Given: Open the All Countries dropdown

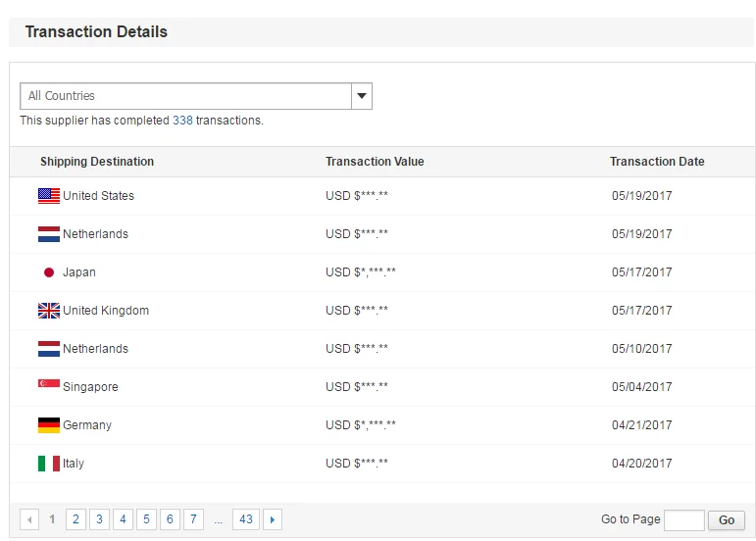Looking at the screenshot, I should [x=186, y=96].
